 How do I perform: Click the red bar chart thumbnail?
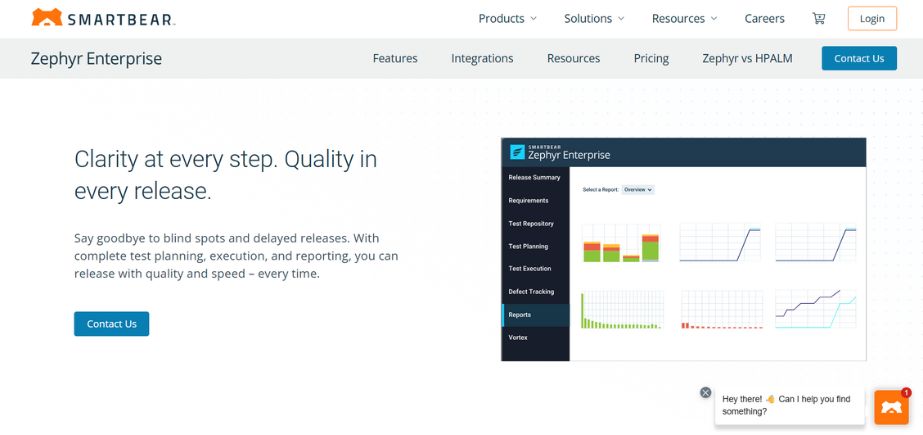click(722, 310)
